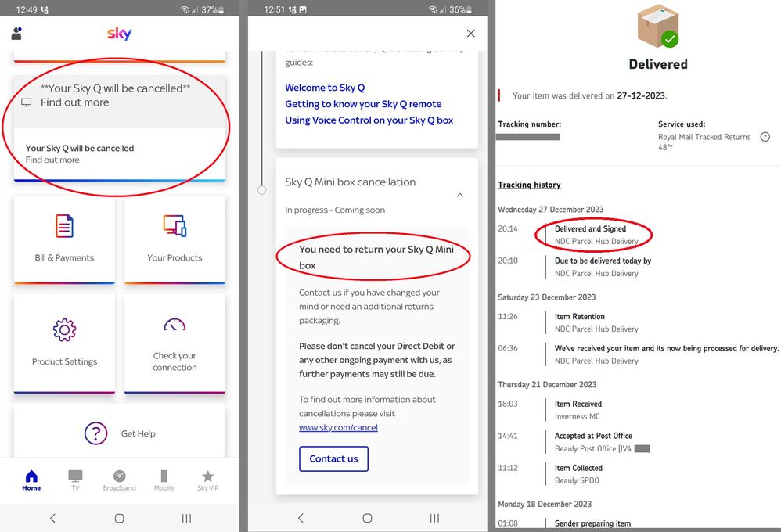
Task: Tap battery indicator 36% on second phone
Action: pos(462,9)
